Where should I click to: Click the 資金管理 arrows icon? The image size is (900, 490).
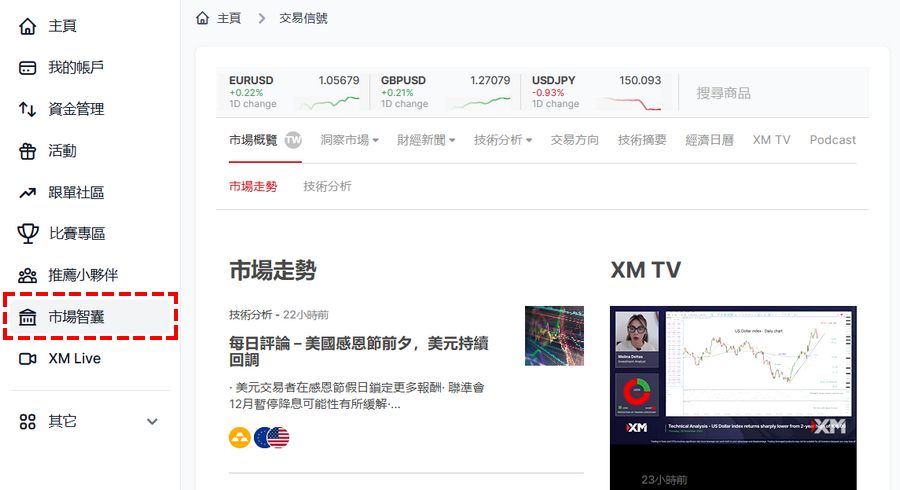click(27, 109)
